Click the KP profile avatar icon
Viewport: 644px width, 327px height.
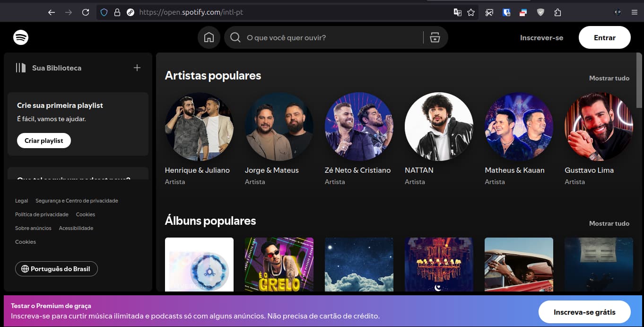pos(618,12)
